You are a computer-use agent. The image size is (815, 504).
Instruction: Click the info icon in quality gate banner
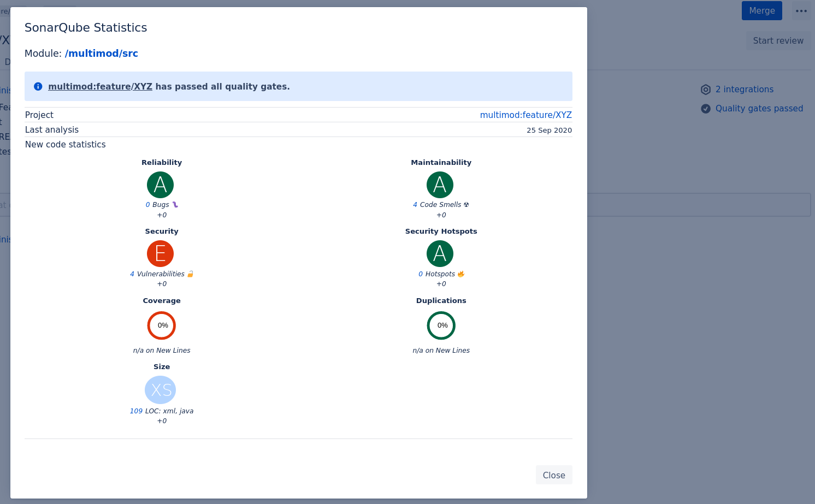38,86
